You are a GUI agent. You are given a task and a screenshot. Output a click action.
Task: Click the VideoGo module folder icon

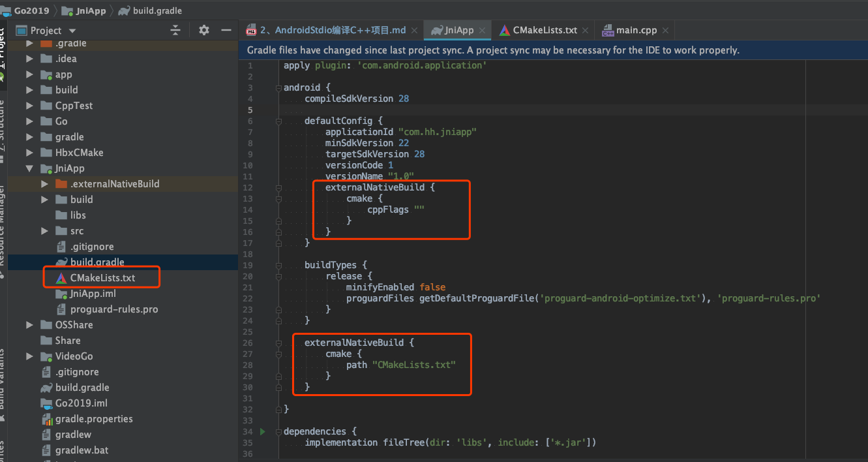pyautogui.click(x=46, y=356)
